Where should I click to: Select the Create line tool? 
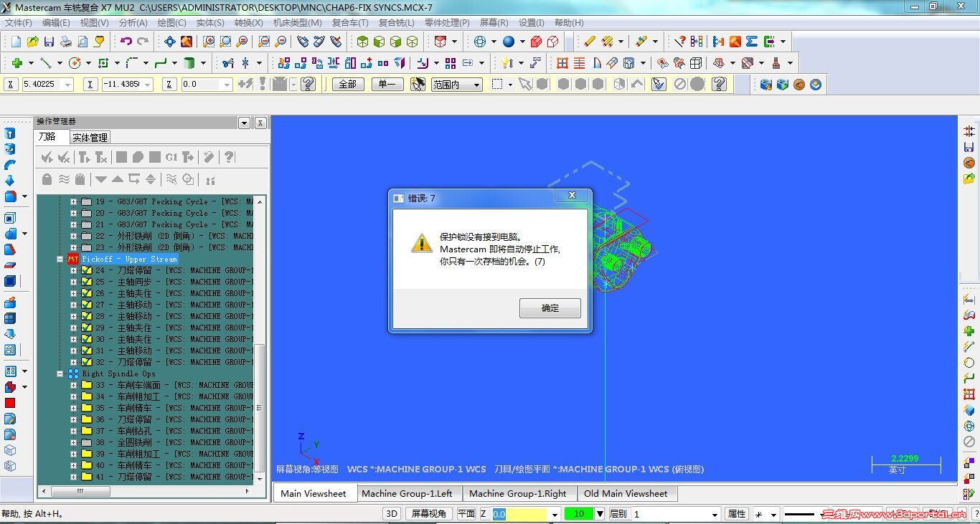46,63
